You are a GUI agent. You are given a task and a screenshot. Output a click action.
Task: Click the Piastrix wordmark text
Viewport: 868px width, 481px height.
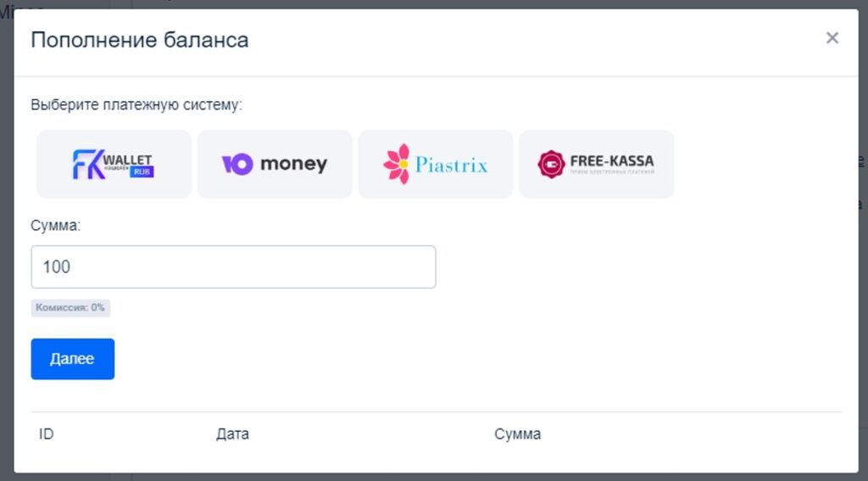click(x=452, y=165)
